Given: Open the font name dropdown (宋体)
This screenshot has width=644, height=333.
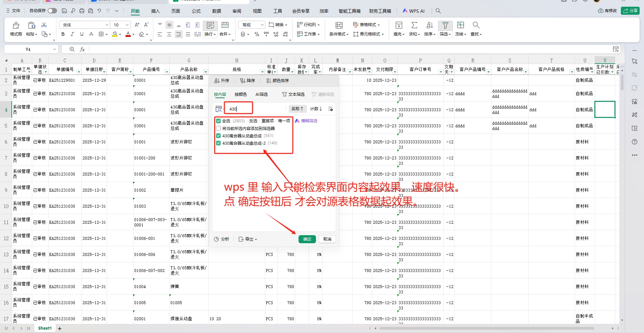Looking at the screenshot, I should pos(107,25).
